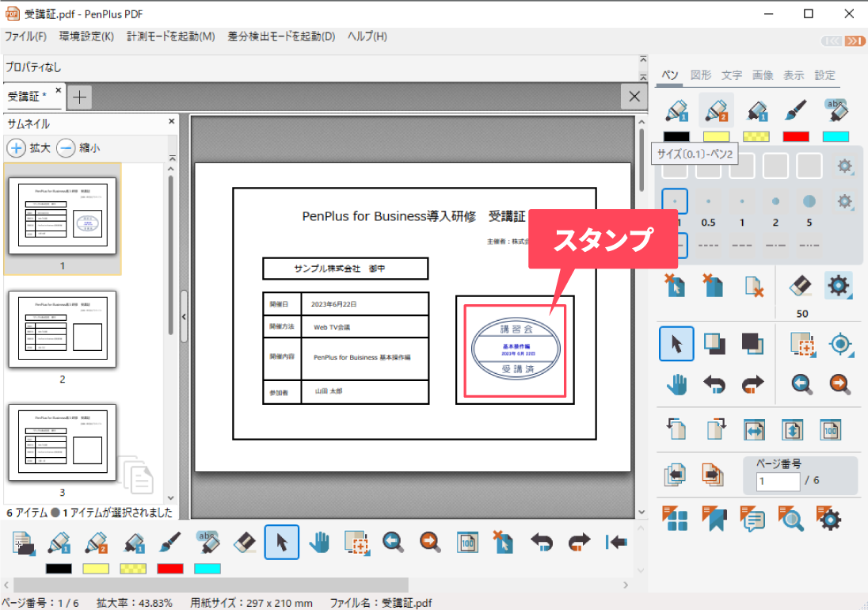Open the ファイル(F) menu
Viewport: 868px width, 610px height.
coord(25,36)
